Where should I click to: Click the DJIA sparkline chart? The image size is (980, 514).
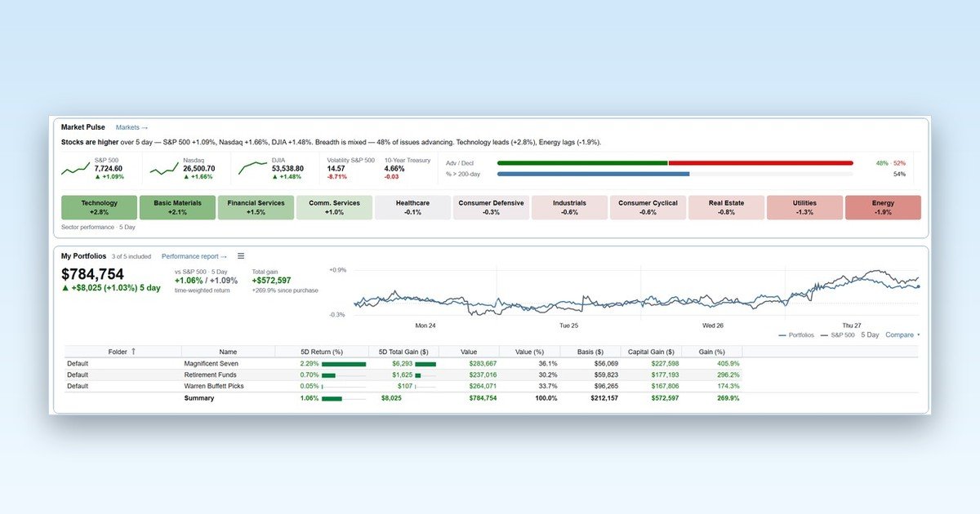tap(253, 168)
